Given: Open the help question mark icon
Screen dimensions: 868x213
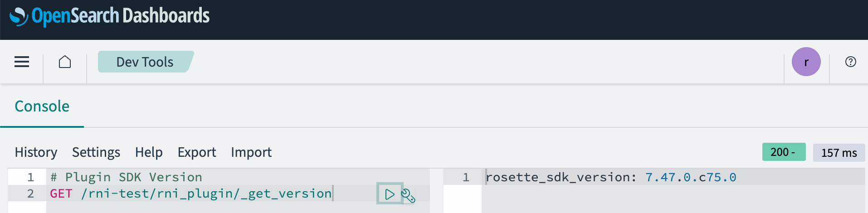Looking at the screenshot, I should [851, 62].
